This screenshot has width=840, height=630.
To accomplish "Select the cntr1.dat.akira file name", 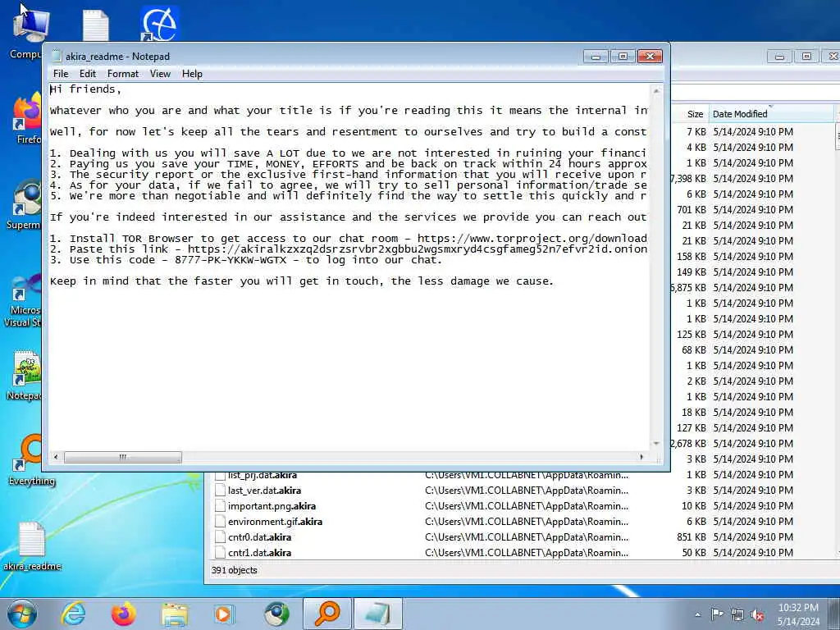I will pos(259,552).
